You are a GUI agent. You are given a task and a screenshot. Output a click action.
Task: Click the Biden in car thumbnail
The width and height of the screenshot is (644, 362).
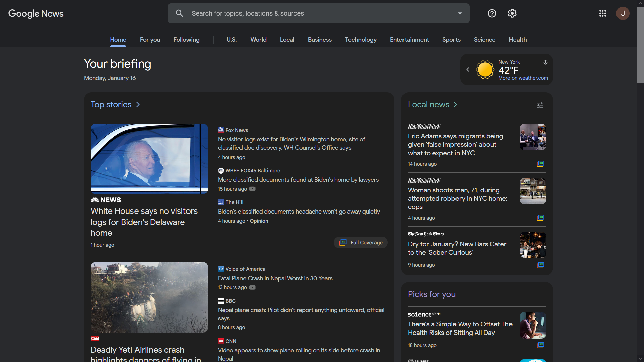(x=149, y=159)
